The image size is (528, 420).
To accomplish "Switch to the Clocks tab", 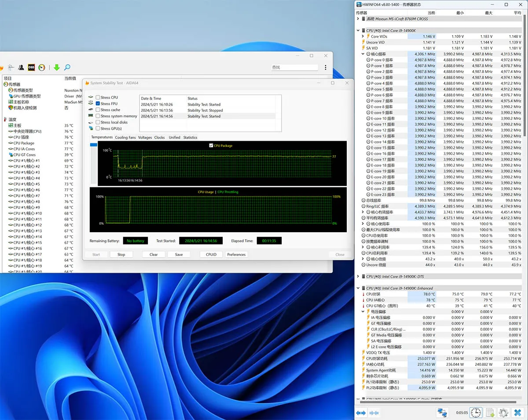I will 159,137.
